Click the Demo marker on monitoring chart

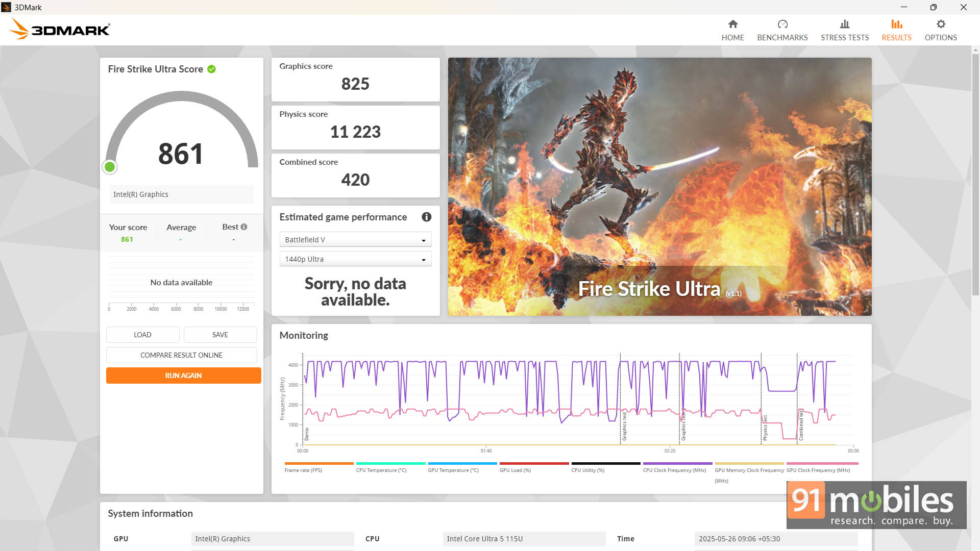click(x=307, y=434)
